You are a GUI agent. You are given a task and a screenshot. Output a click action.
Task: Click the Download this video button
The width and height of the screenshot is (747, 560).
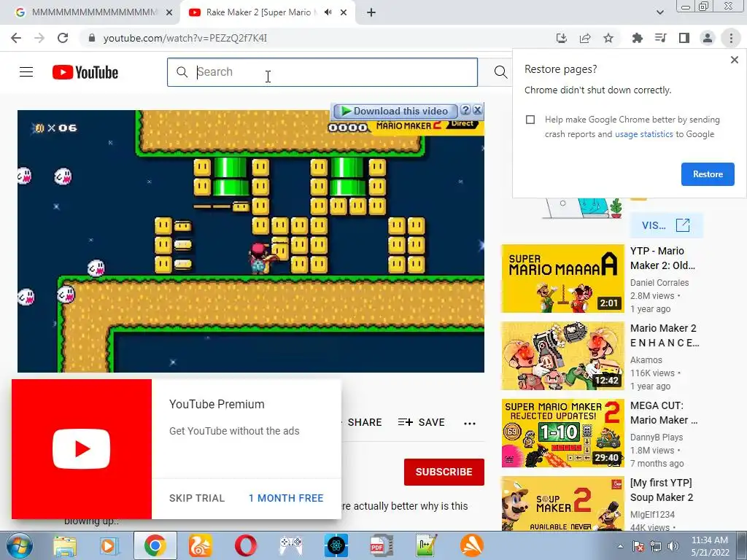point(395,111)
